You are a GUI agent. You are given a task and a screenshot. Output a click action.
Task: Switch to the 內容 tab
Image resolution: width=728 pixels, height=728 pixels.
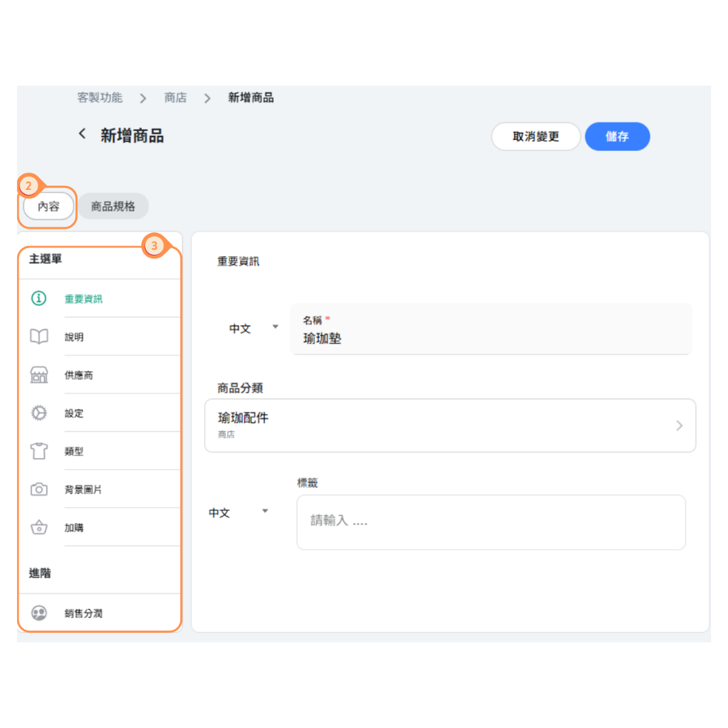[49, 206]
